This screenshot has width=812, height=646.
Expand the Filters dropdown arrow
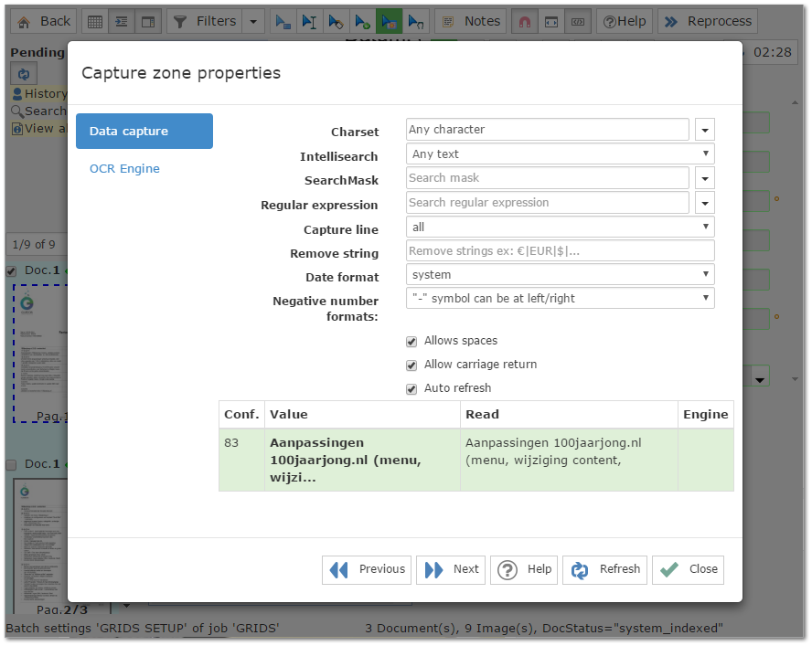pos(253,22)
